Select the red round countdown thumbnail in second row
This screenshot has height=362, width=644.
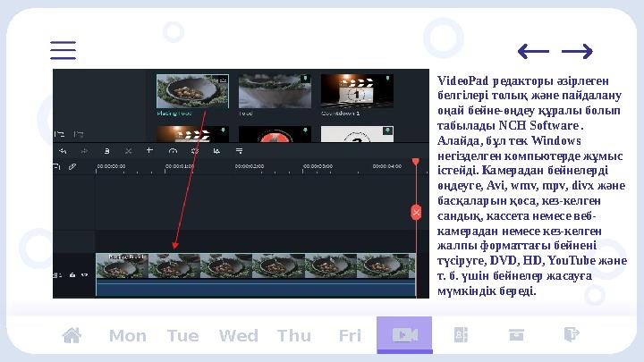pyautogui.click(x=275, y=134)
